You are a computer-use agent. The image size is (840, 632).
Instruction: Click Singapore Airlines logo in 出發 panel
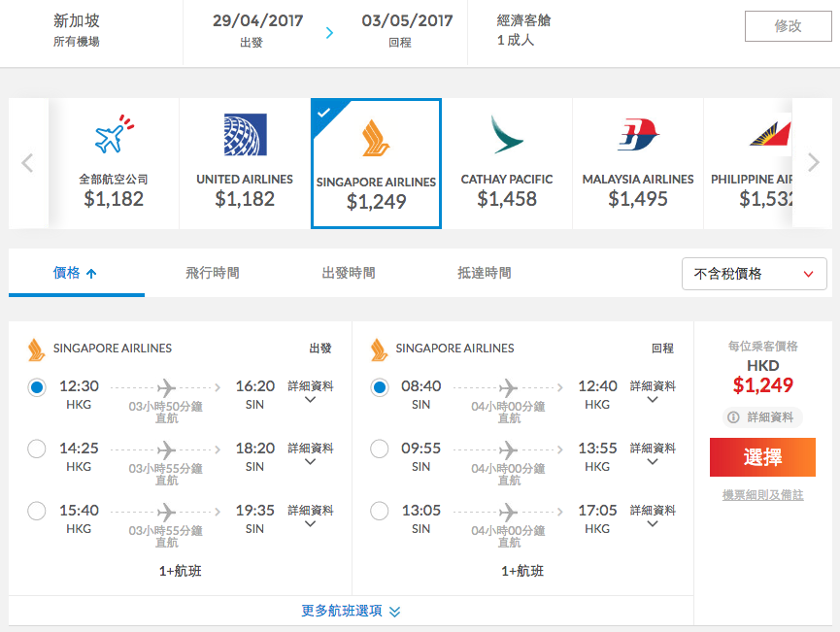36,349
